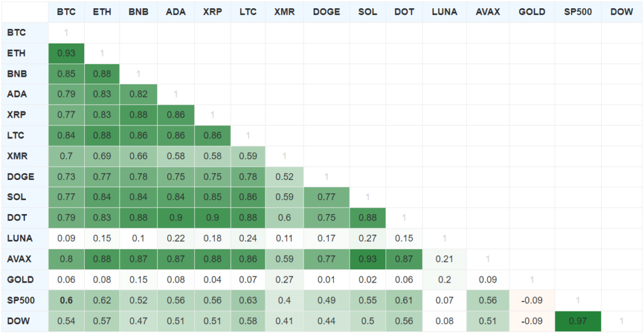This screenshot has height=333, width=644.
Task: Click the AVAX-SOL cell showing 0.93
Action: (367, 259)
